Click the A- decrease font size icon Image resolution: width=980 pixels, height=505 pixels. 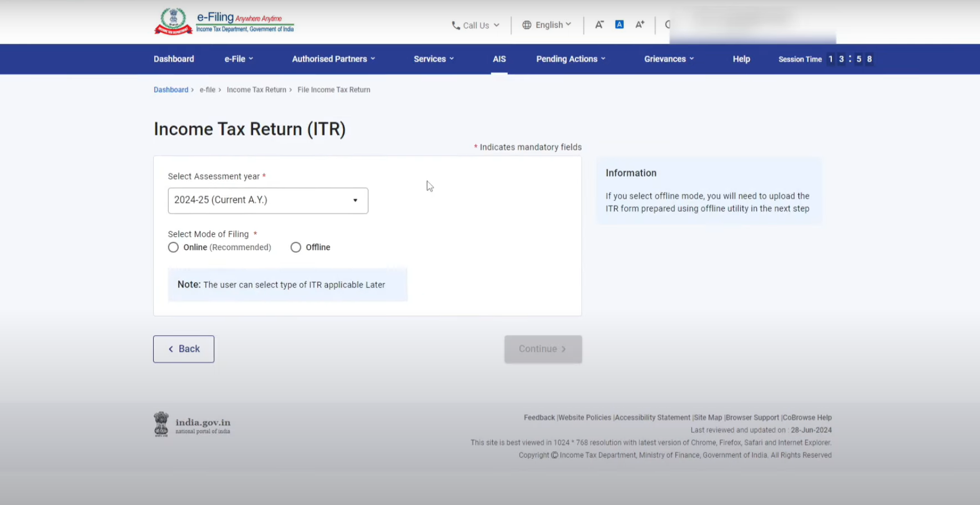(599, 24)
